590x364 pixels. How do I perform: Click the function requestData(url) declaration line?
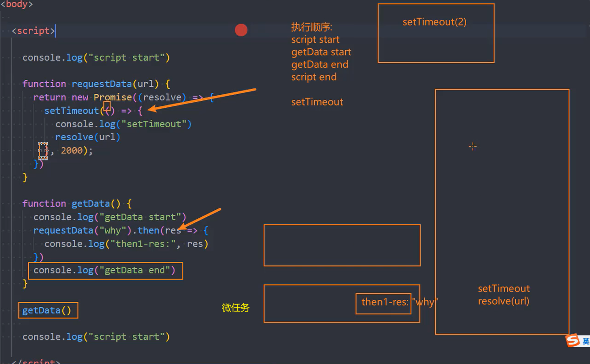[96, 84]
